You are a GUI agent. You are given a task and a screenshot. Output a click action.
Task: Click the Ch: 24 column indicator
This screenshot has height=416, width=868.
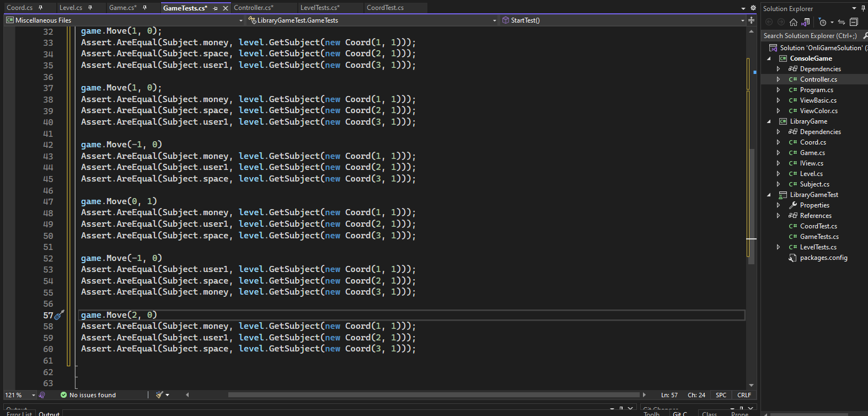coord(696,395)
